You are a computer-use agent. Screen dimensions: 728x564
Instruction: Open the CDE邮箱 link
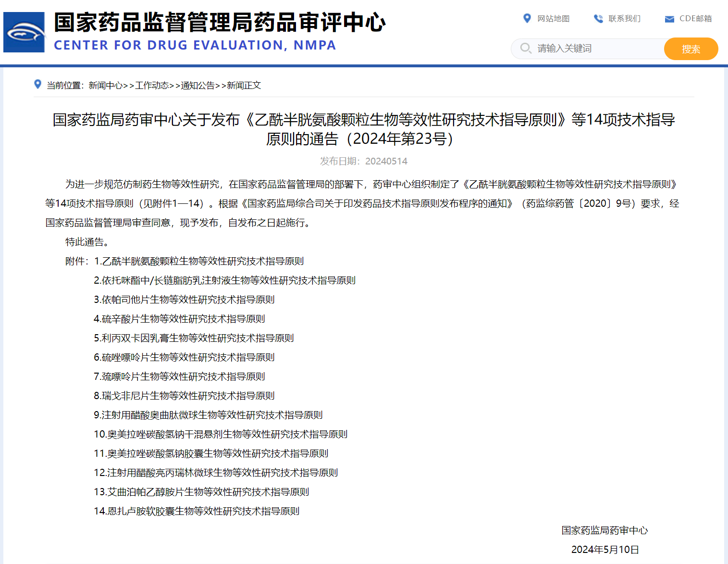pyautogui.click(x=695, y=19)
